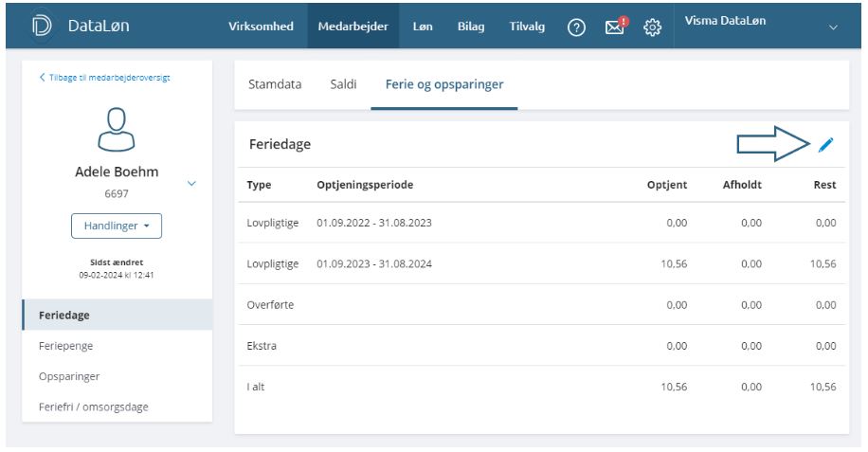868x452 pixels.
Task: Open the Medarbejder menu
Action: (353, 26)
